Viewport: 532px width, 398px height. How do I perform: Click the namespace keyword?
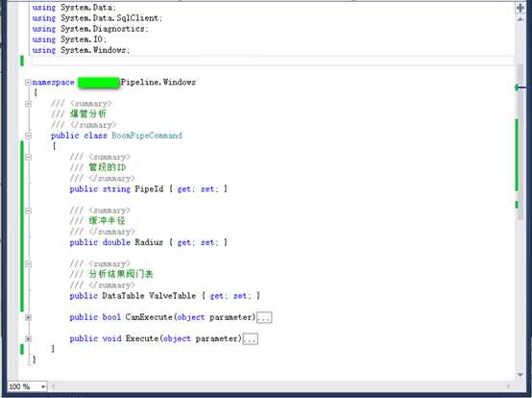(53, 82)
